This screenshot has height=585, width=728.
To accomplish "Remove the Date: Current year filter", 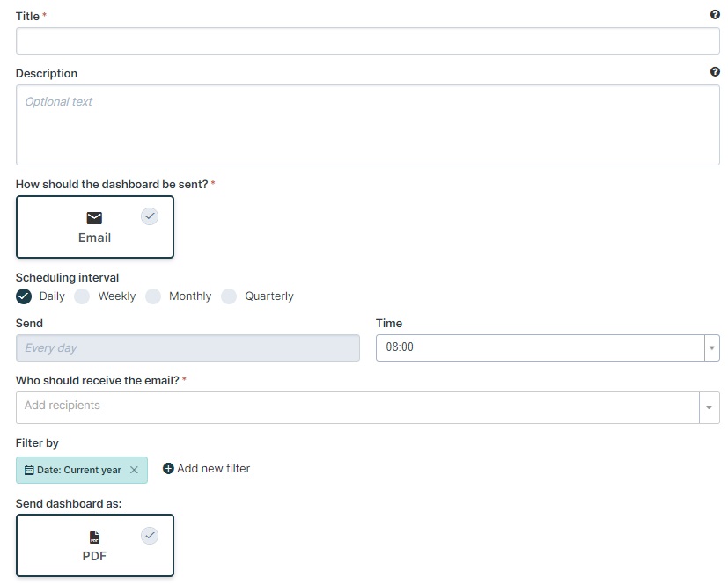I will tap(134, 470).
